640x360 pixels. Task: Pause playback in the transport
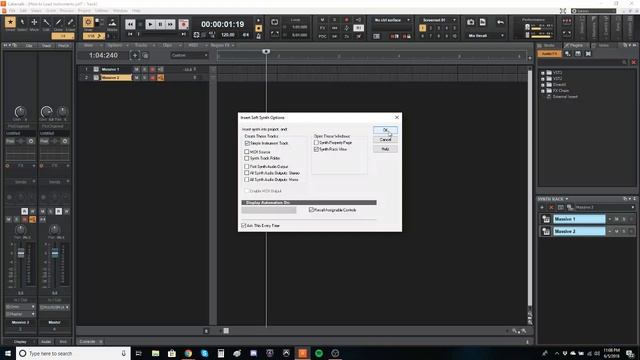click(x=160, y=24)
